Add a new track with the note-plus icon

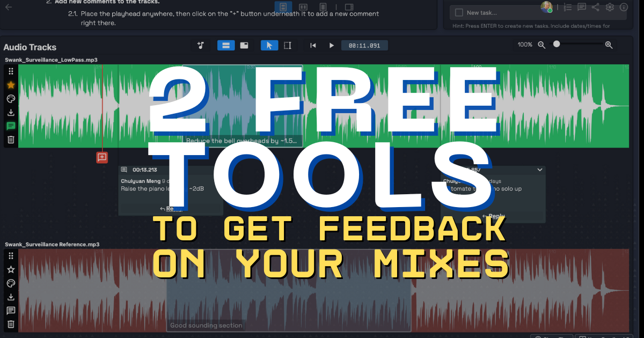[x=200, y=45]
